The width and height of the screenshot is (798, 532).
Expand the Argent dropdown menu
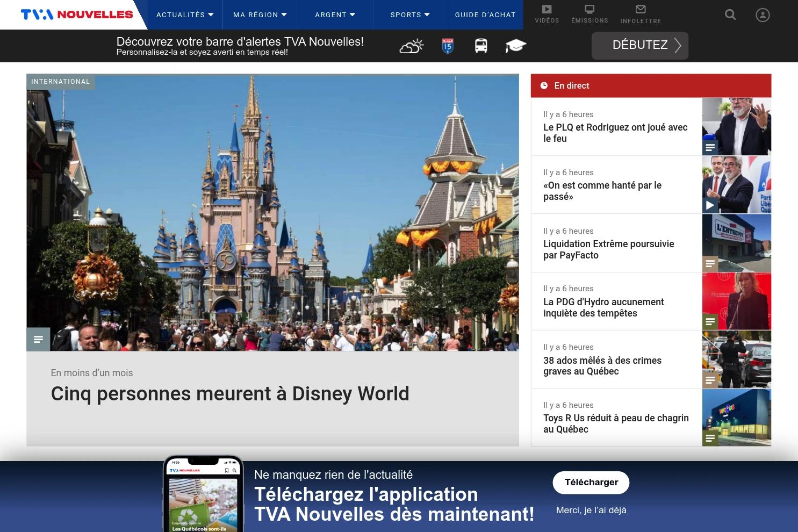pos(335,15)
